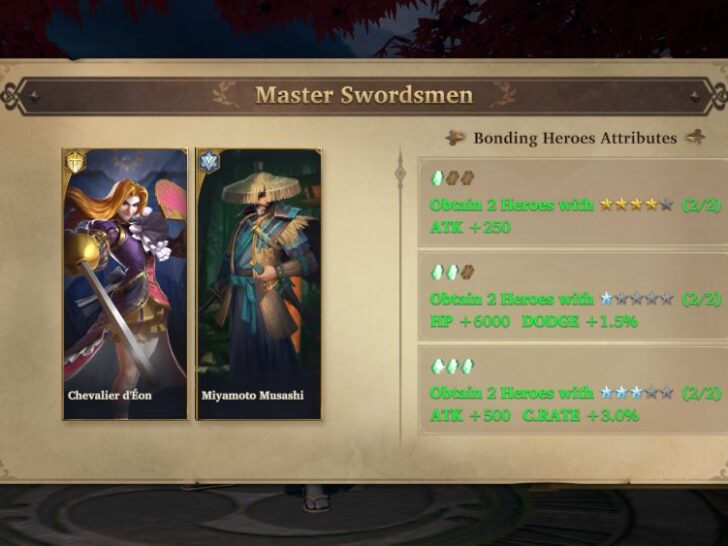Click the first tier (2/2) progress counter
This screenshot has height=546, width=728.
701,205
